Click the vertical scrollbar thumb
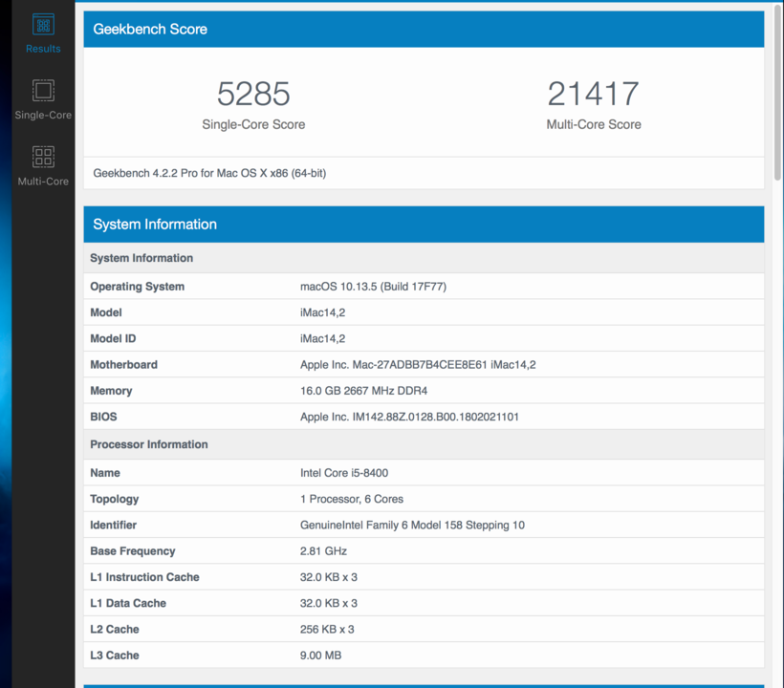Screen dimensions: 784x688 click(x=777, y=93)
